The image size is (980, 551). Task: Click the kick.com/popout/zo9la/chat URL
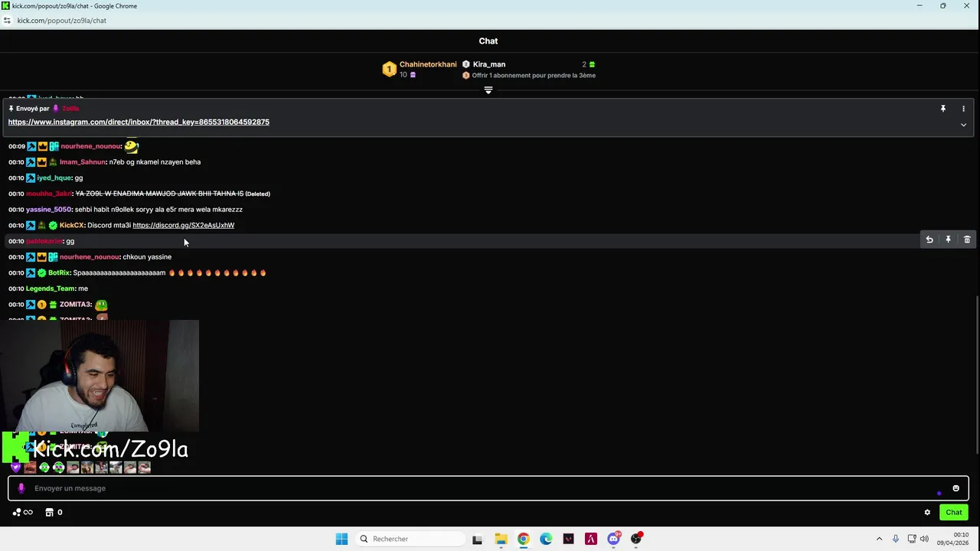pos(62,21)
